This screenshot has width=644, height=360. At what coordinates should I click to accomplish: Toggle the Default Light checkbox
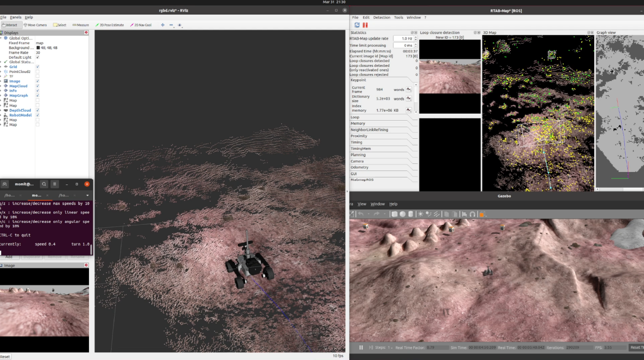point(37,57)
